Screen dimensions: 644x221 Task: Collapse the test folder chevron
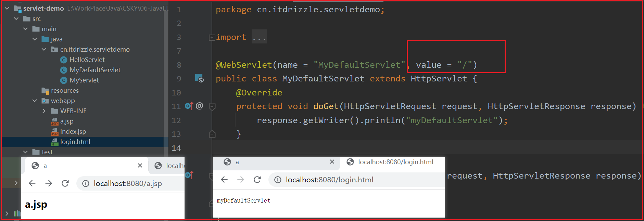tap(25, 152)
